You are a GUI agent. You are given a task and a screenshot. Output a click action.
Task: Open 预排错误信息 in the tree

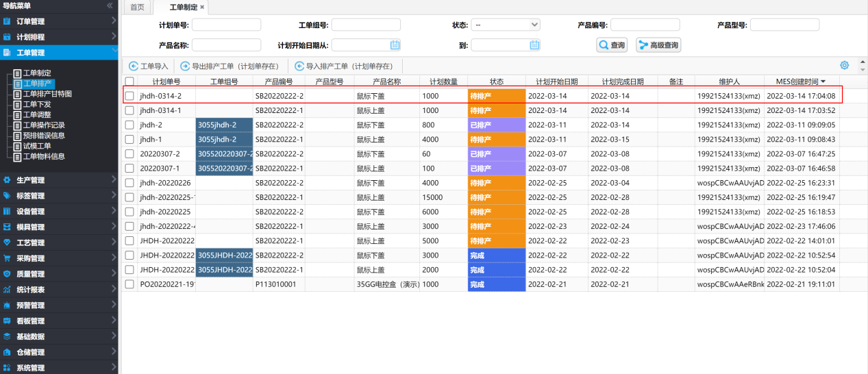[x=42, y=136]
